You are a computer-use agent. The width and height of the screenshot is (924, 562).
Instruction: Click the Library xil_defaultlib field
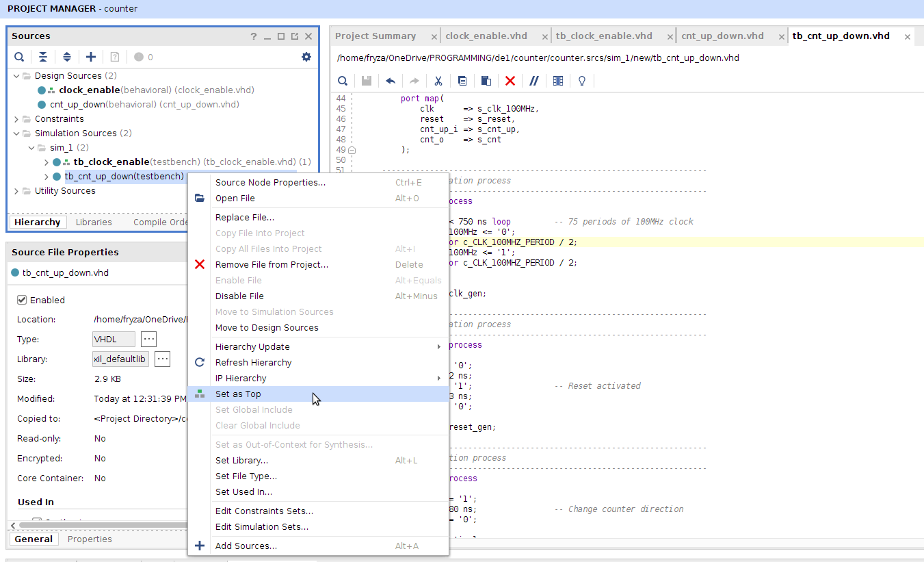click(120, 359)
